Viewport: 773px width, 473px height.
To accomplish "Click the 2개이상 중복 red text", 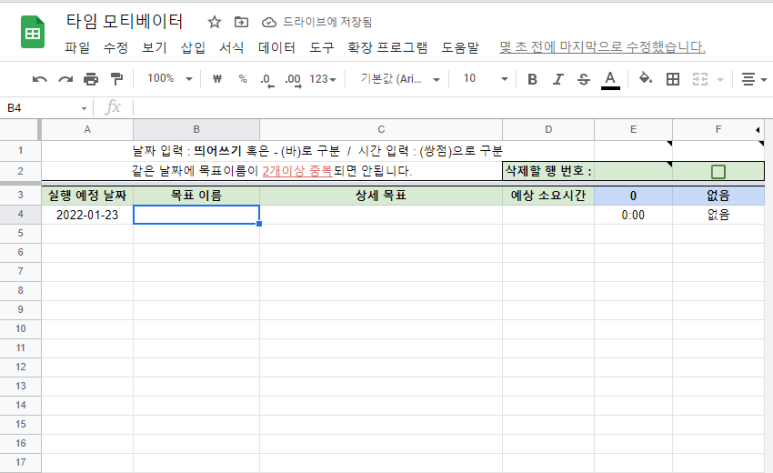I will pos(297,171).
